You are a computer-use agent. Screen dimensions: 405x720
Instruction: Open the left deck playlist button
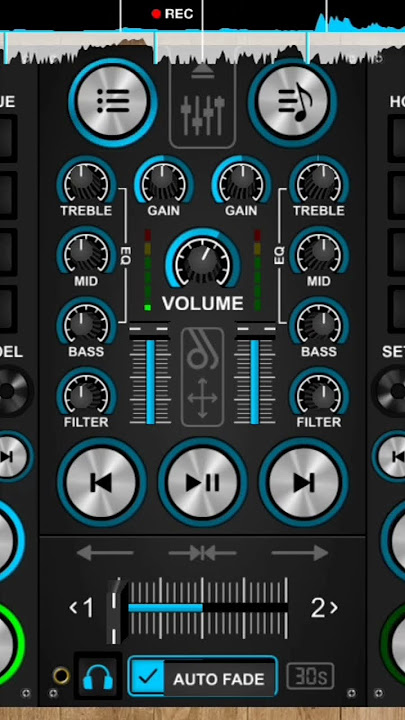click(x=112, y=101)
